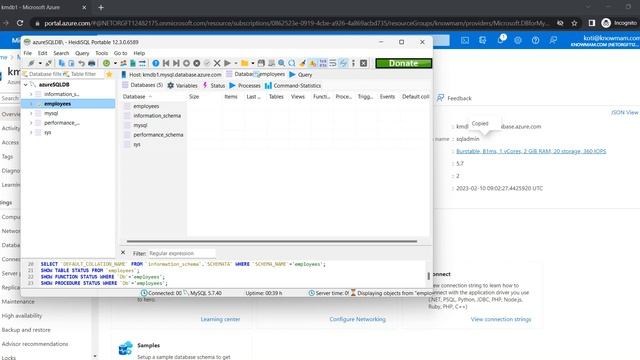Open the folder icon dropdown arrow
Screen dimensions: 640x360
pos(253,63)
